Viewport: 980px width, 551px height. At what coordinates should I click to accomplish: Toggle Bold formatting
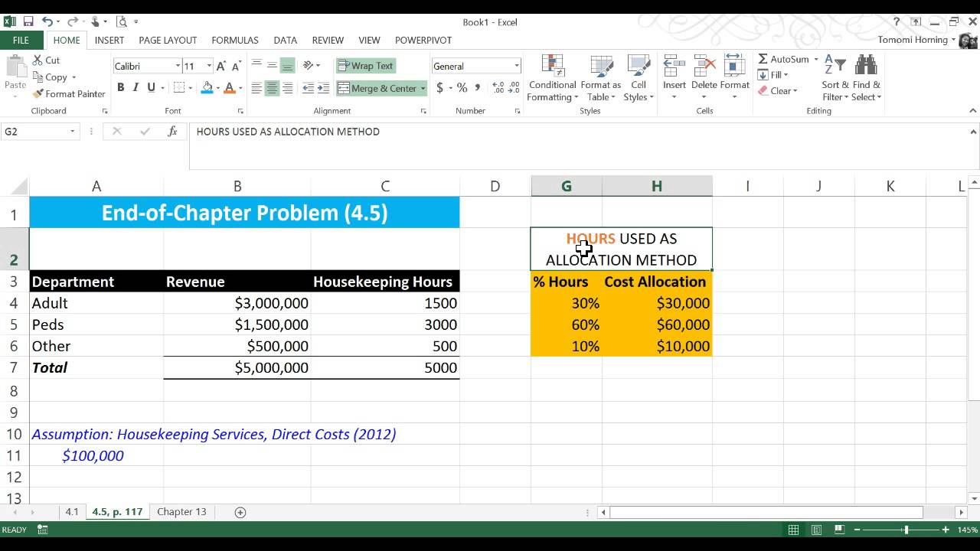tap(120, 88)
